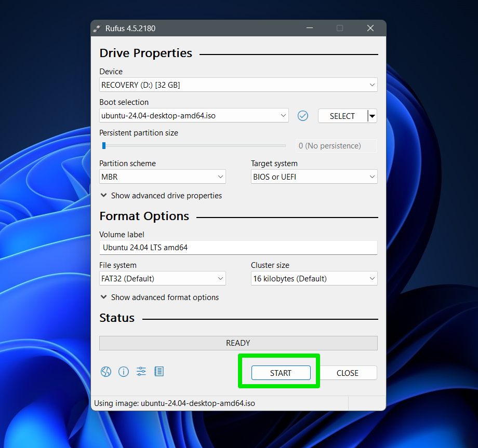Click the CLOSE button
This screenshot has width=478, height=448.
348,373
